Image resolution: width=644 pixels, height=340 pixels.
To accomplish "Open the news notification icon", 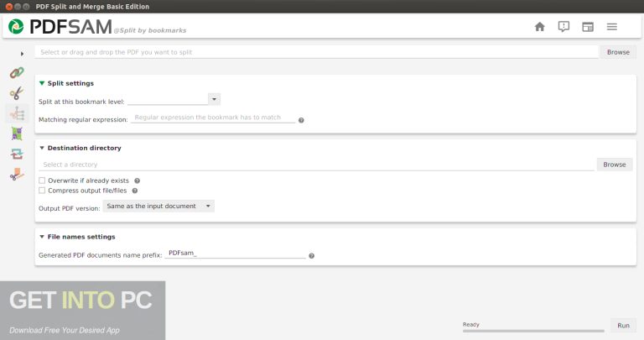I will [x=563, y=27].
